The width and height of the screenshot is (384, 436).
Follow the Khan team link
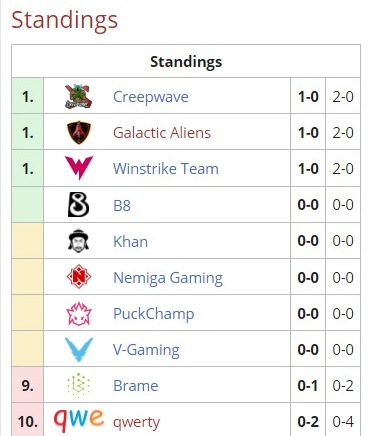[130, 241]
